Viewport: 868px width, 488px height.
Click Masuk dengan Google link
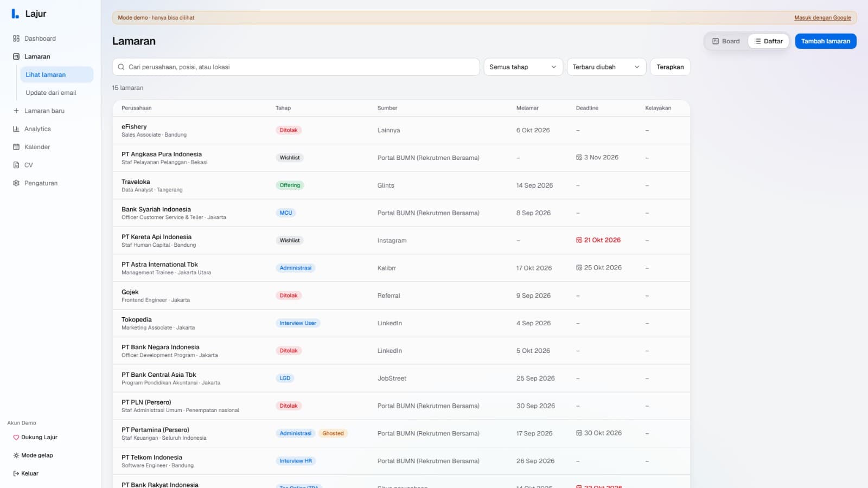[822, 18]
